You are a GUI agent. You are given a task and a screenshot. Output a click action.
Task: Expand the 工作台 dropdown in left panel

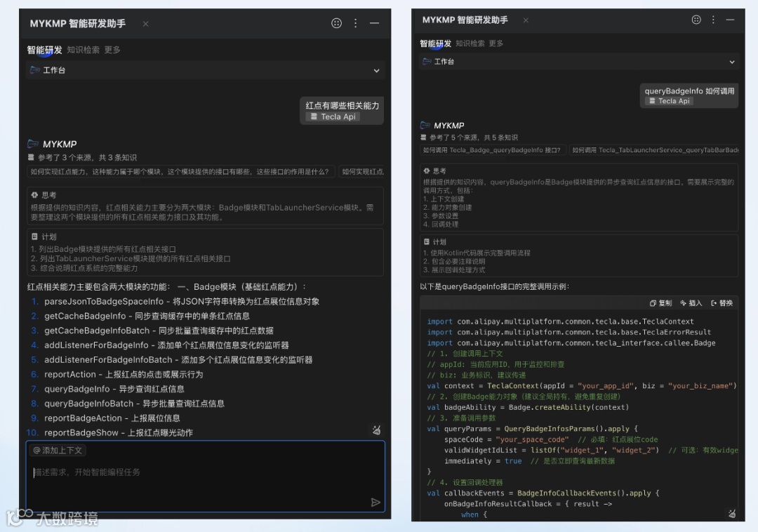point(376,71)
